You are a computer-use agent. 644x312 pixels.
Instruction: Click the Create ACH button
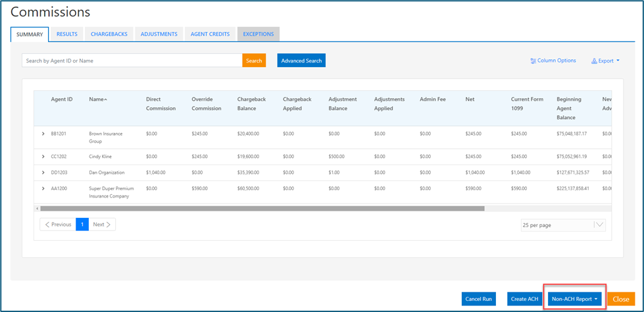(524, 299)
